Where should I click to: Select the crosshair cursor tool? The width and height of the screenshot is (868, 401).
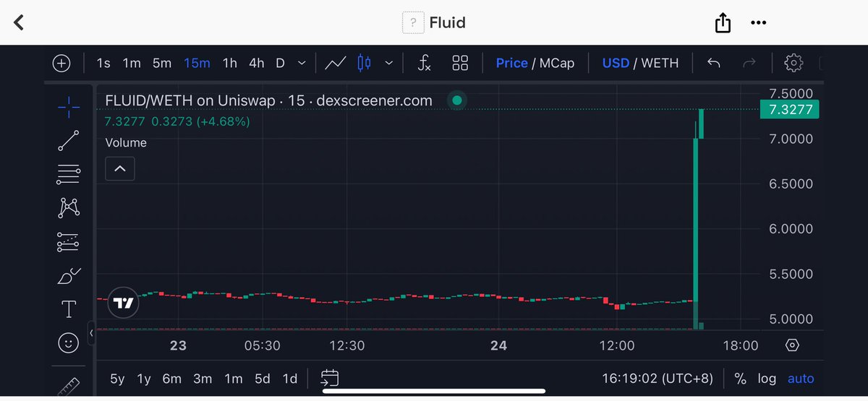click(x=69, y=108)
